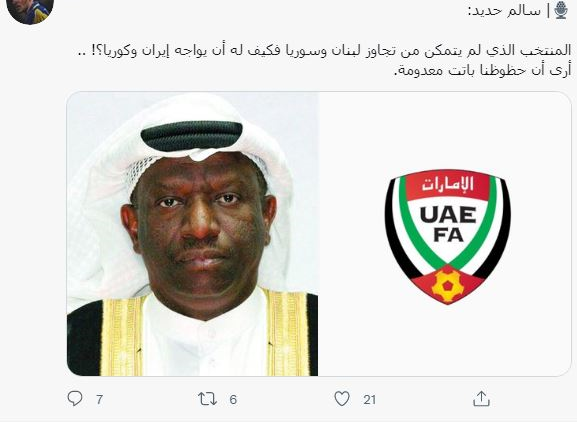Open the author name سالم حديد
Screen dimensions: 577x431
pos(504,10)
